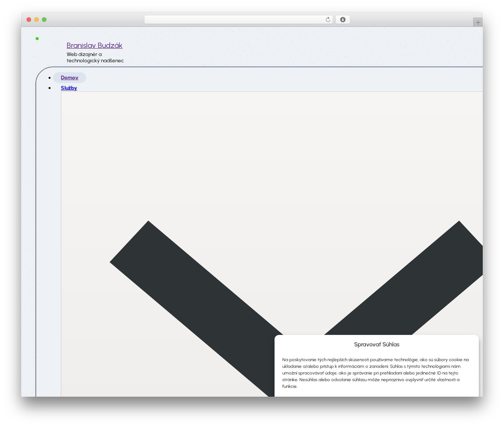
Task: Maximize the window with green button
Action: 44,20
